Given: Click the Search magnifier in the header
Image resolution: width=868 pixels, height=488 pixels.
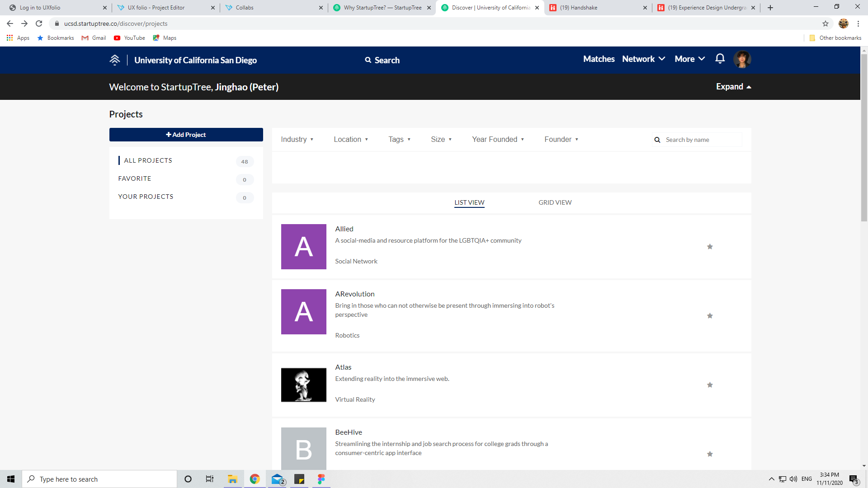Looking at the screenshot, I should click(368, 60).
